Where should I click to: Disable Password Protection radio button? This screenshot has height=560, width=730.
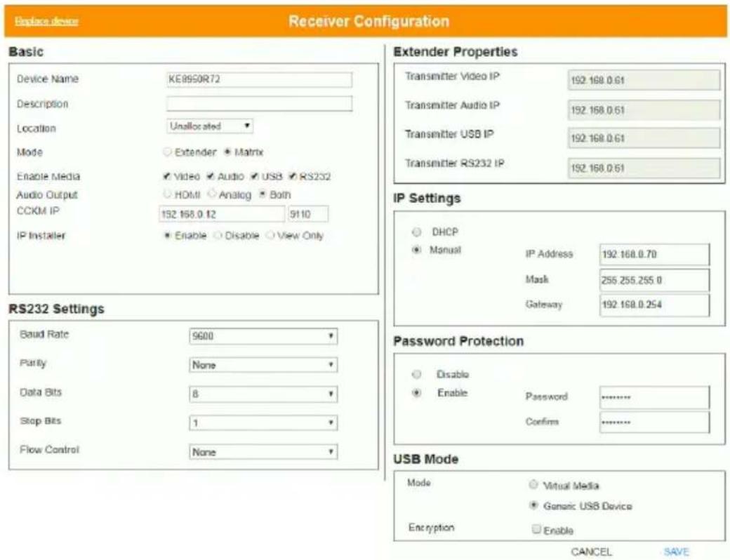[417, 374]
